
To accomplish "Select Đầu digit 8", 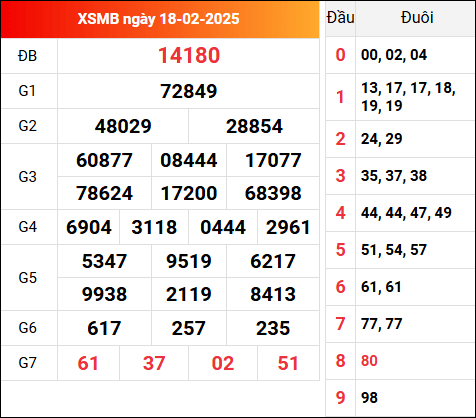I will (x=340, y=361).
